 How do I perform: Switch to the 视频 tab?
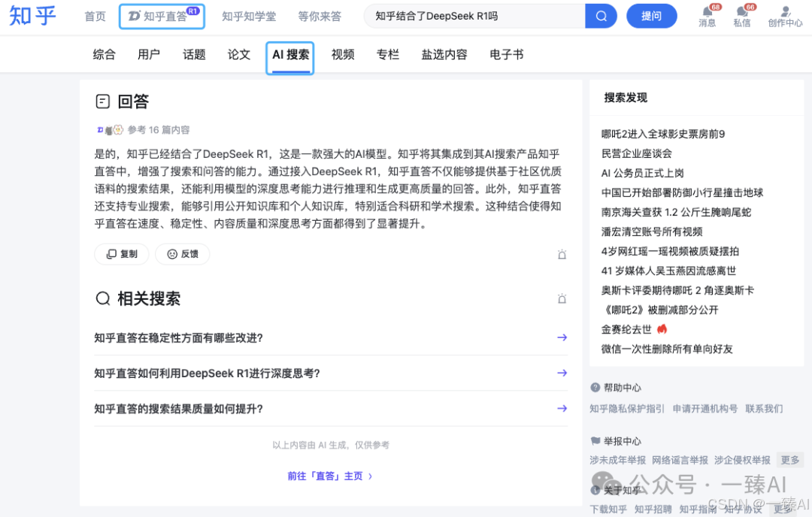pos(343,54)
